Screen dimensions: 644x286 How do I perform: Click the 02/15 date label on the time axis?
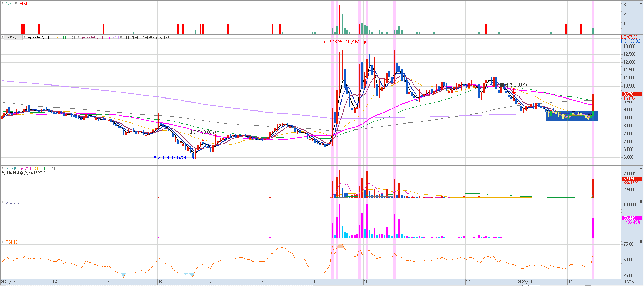(x=629, y=282)
